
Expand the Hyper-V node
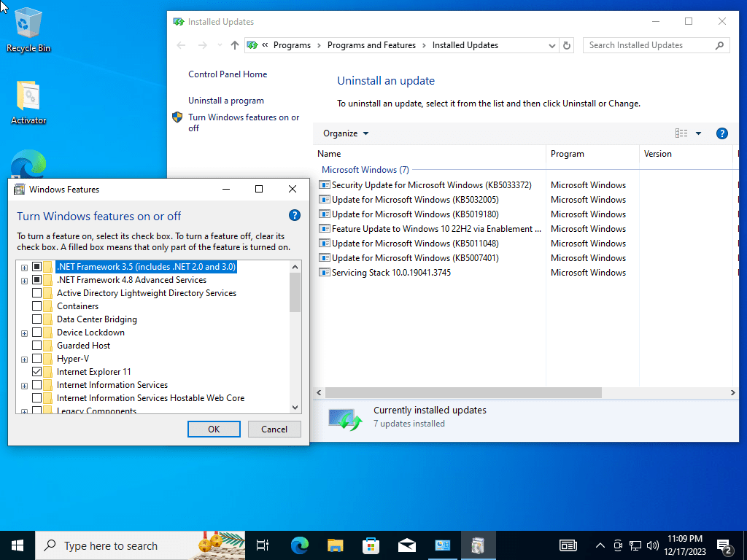24,359
